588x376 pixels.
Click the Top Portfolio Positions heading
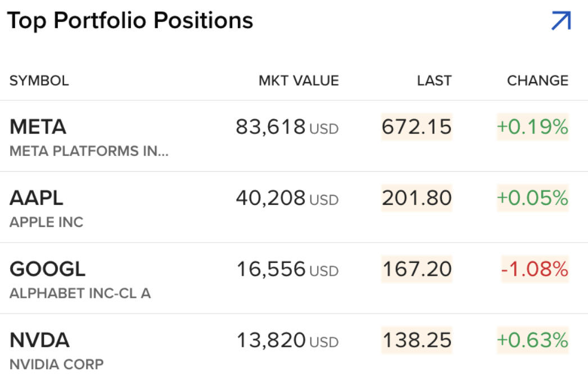click(x=130, y=21)
